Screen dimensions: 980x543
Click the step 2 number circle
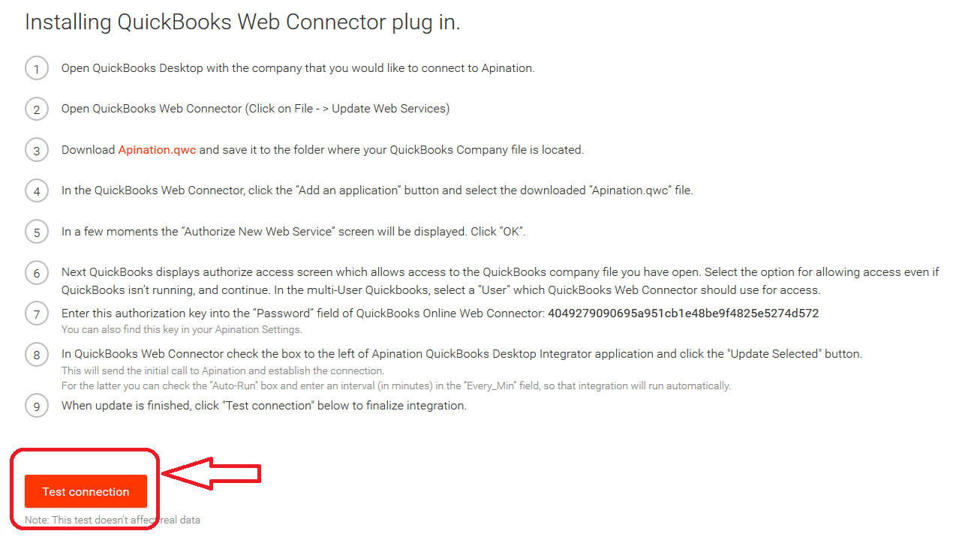click(37, 109)
